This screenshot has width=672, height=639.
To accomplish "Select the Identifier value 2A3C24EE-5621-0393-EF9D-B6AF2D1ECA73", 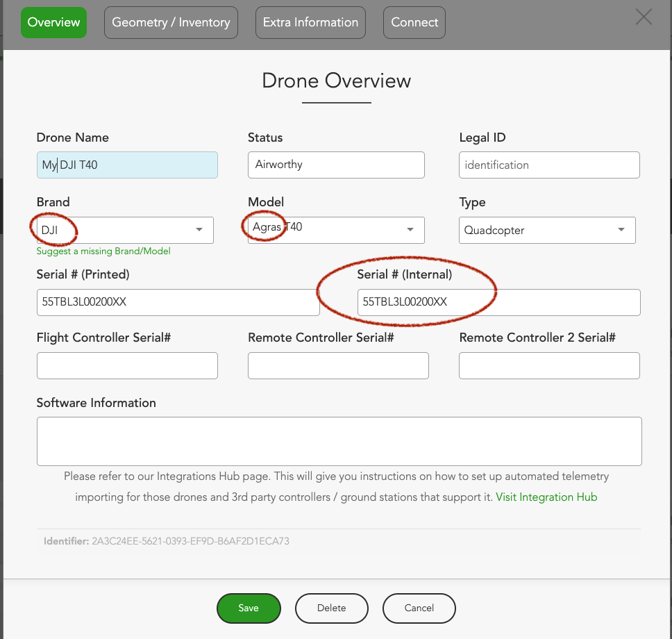I will pos(190,541).
